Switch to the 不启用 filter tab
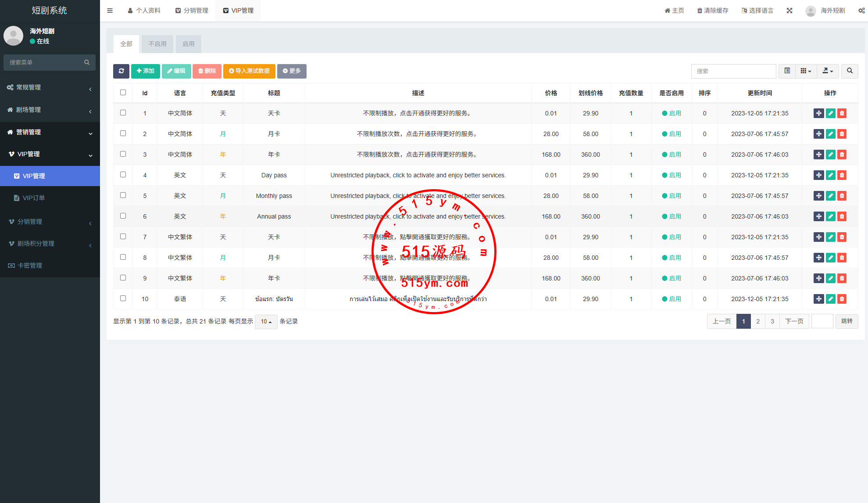The width and height of the screenshot is (868, 503). click(157, 44)
